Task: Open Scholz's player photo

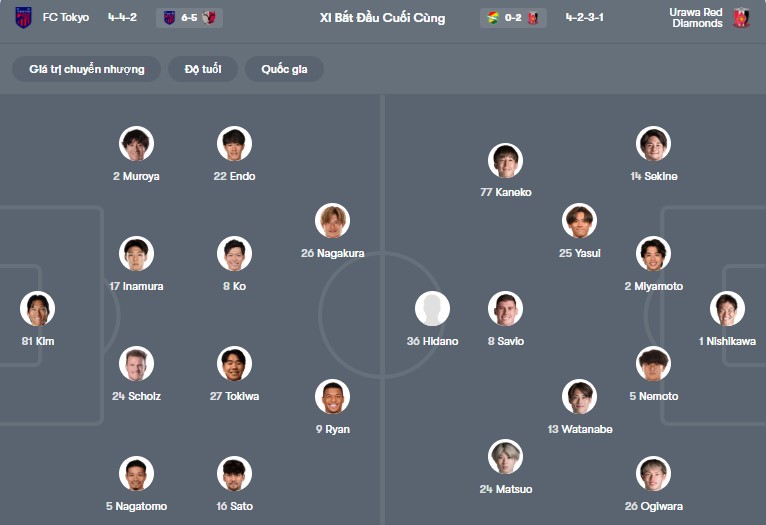Action: [x=136, y=364]
